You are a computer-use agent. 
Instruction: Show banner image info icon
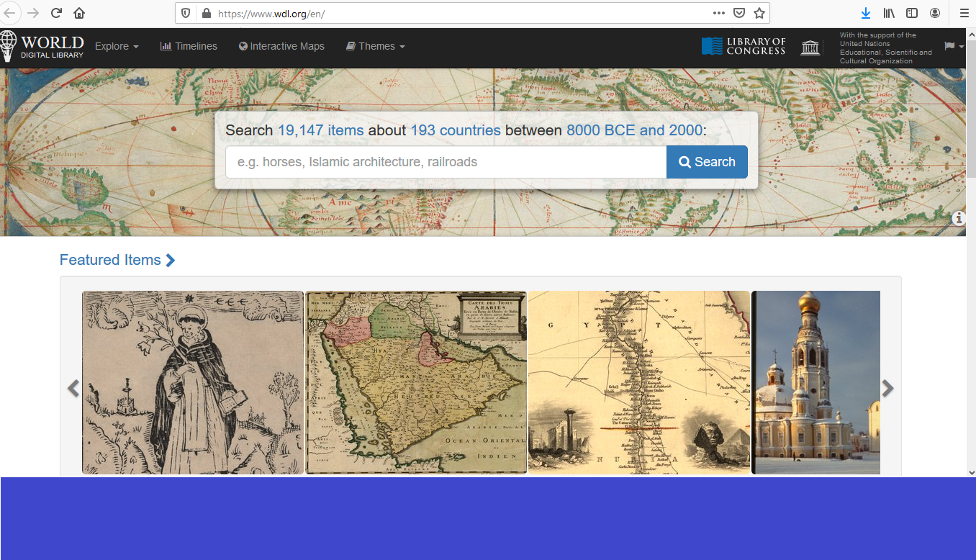point(959,219)
